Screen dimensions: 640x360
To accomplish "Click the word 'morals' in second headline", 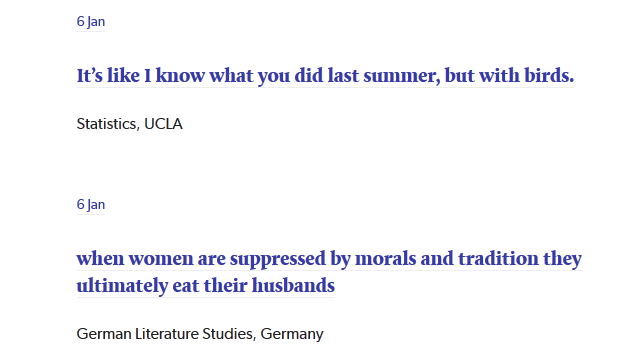I will click(385, 259).
